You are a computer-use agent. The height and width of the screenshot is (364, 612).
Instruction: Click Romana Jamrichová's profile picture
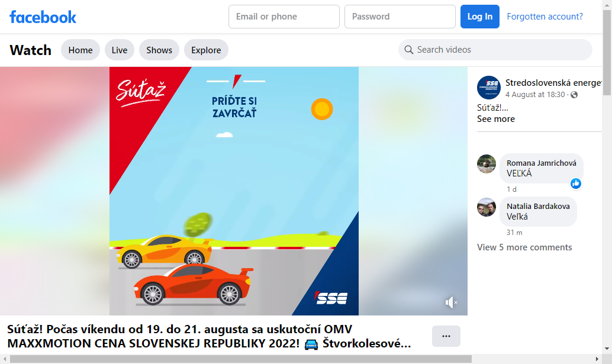(487, 164)
